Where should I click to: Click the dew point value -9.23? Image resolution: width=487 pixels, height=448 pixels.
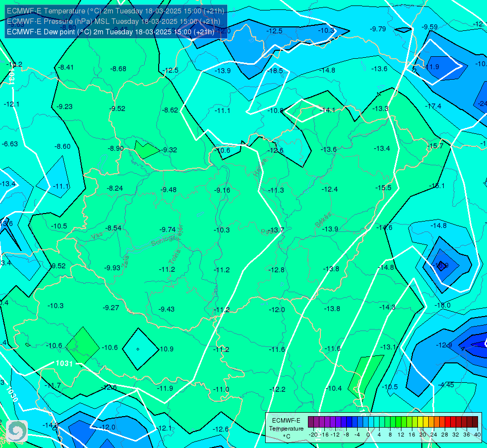pyautogui.click(x=64, y=107)
